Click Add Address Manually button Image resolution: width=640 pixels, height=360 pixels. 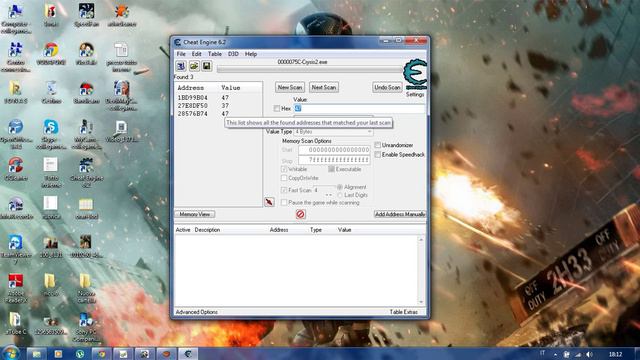400,214
